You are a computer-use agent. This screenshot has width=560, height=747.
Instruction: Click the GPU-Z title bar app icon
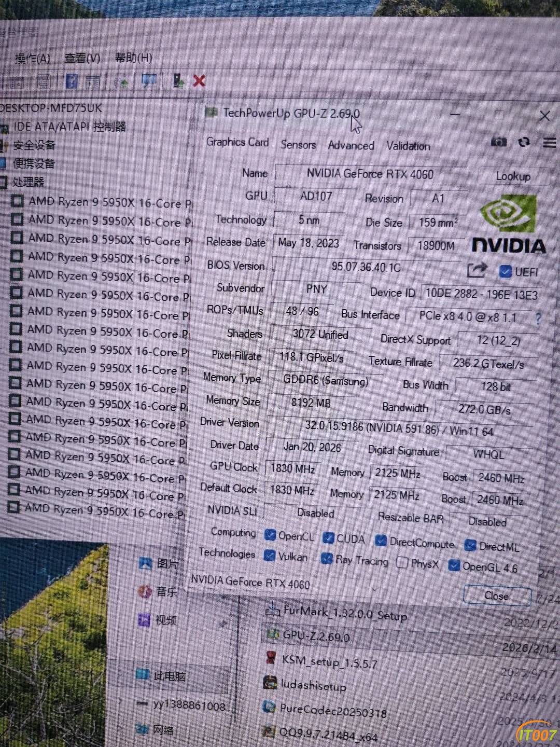tap(211, 112)
